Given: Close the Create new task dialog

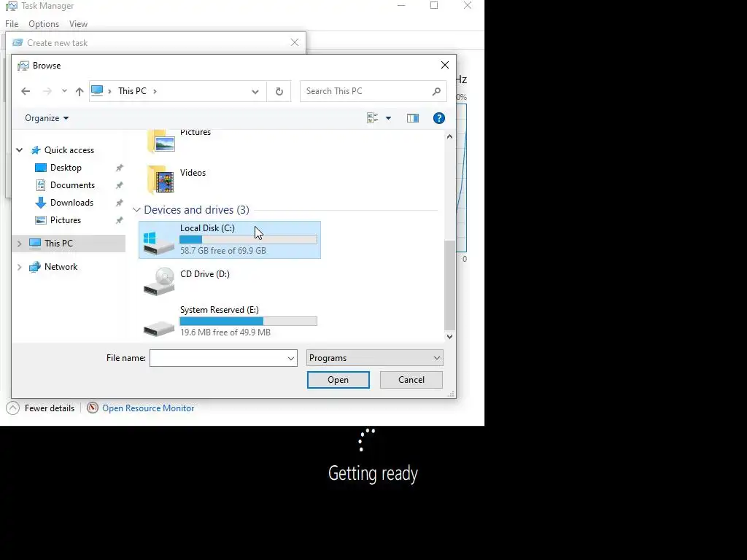Looking at the screenshot, I should [295, 42].
